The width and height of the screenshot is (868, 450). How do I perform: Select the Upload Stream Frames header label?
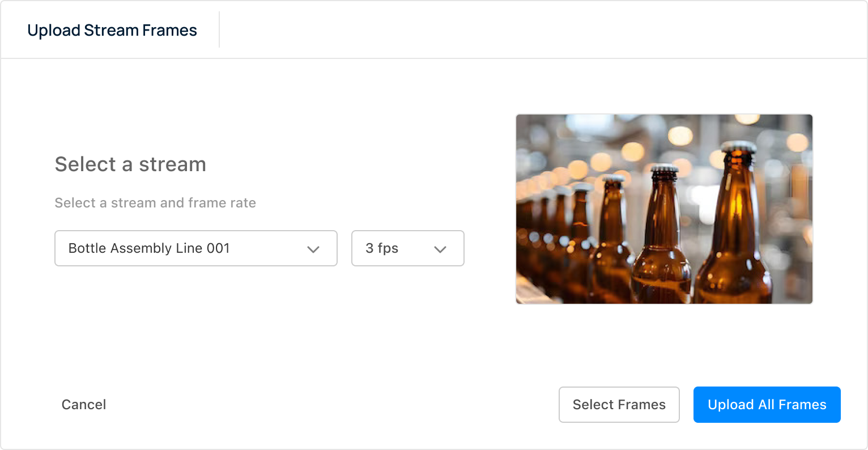[112, 29]
